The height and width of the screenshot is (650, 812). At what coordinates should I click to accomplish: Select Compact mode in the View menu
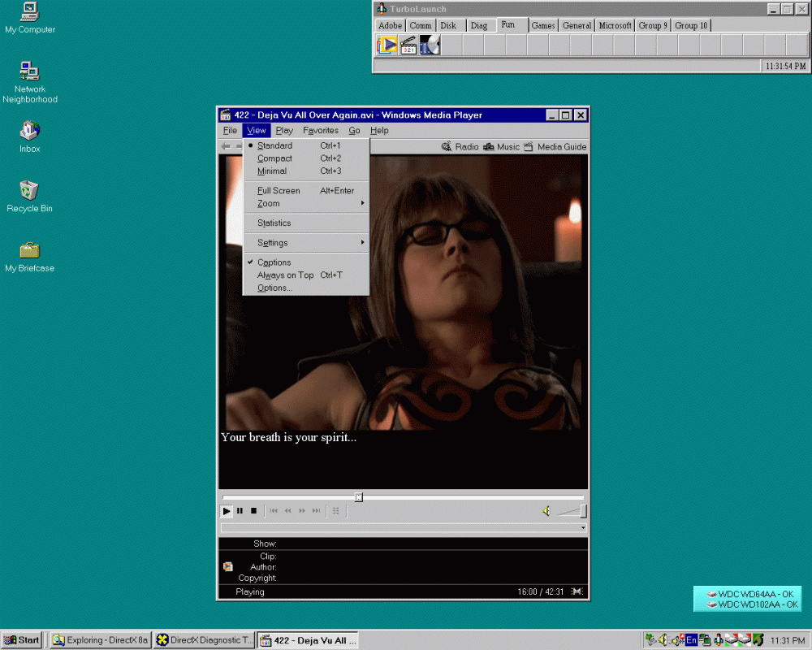274,158
